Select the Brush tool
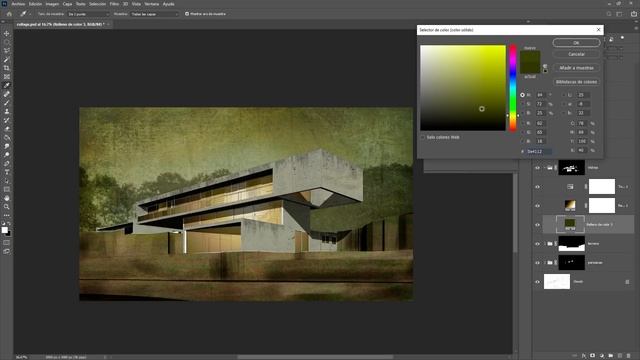 pos(7,103)
